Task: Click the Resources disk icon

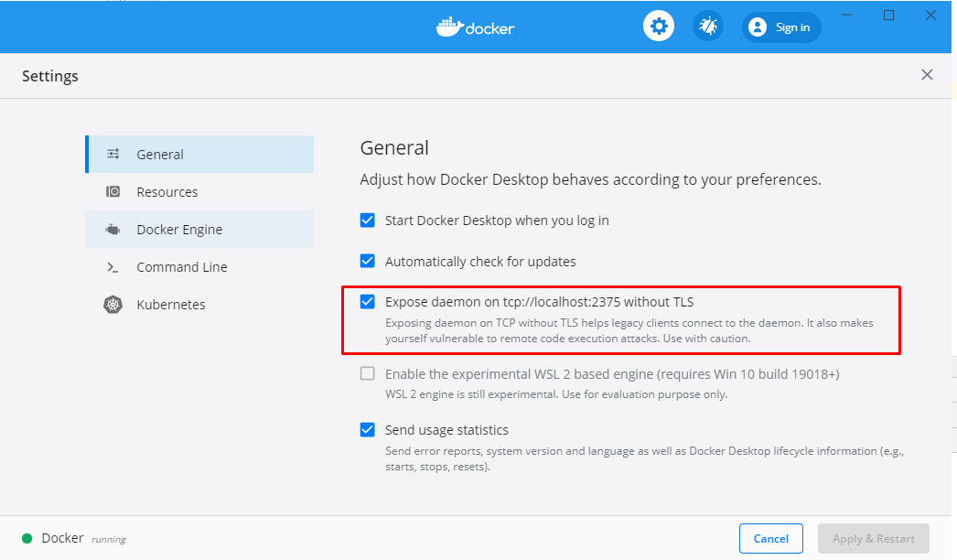Action: [x=113, y=192]
